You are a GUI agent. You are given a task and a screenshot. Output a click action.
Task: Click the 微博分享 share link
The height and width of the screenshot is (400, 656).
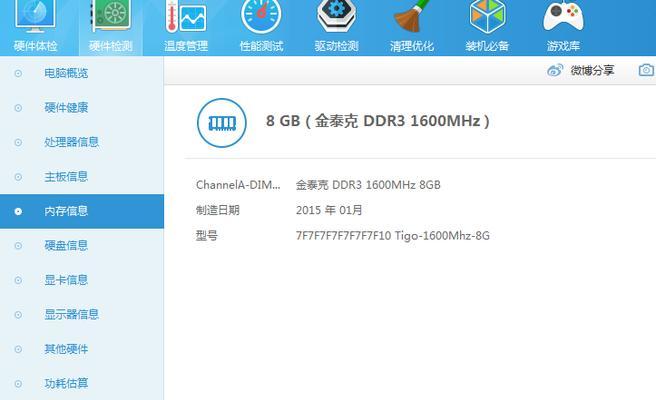point(592,70)
